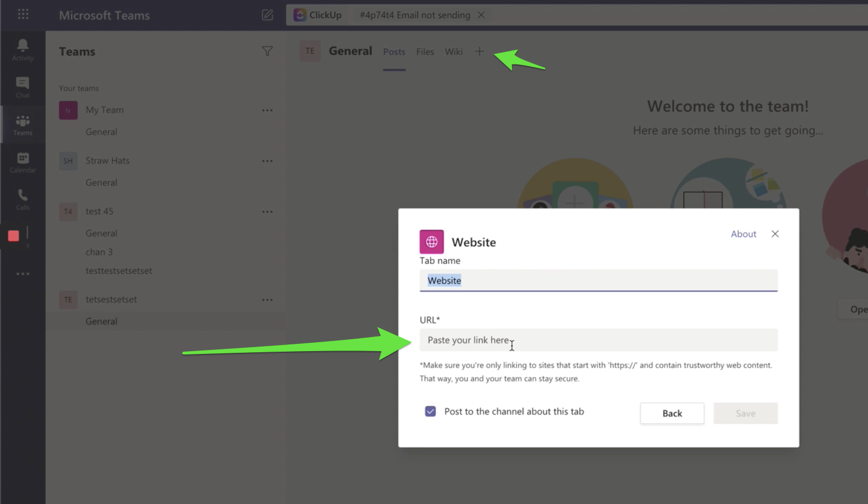Open the Calendar sidebar icon
Screen dimensions: 868x504
click(23, 162)
